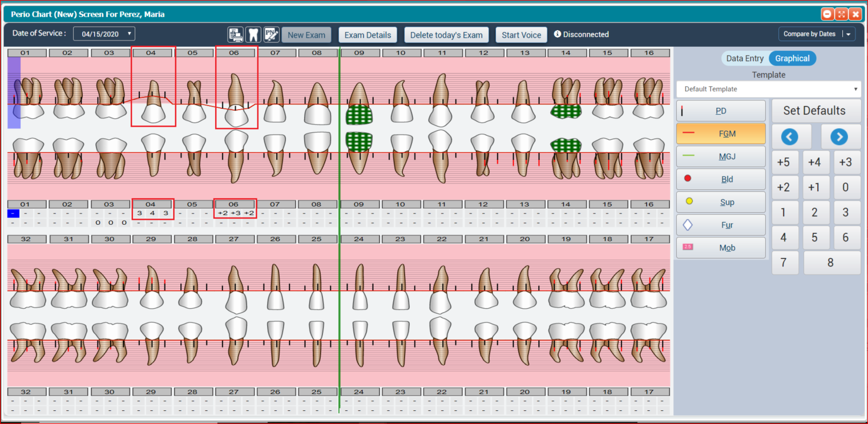Viewport: 868px width, 424px height.
Task: Select tooth 32 header above lower graphic chart
Action: tap(26, 239)
